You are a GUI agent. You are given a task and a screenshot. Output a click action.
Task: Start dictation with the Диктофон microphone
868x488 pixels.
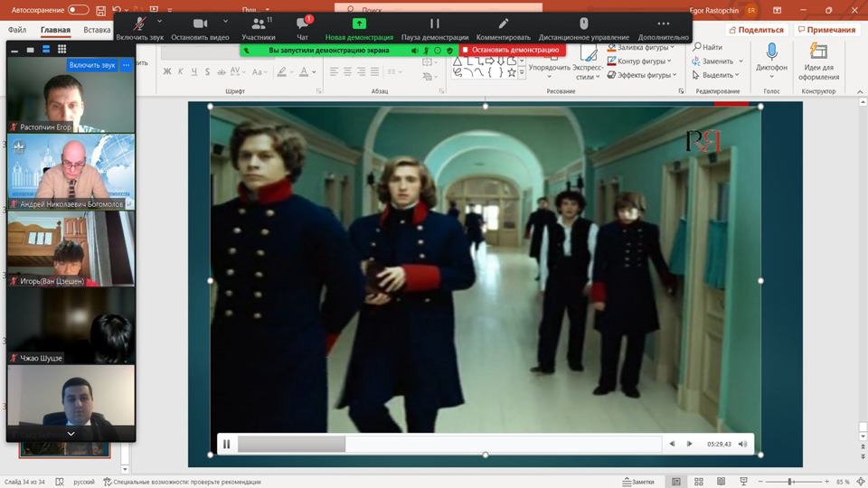click(771, 61)
